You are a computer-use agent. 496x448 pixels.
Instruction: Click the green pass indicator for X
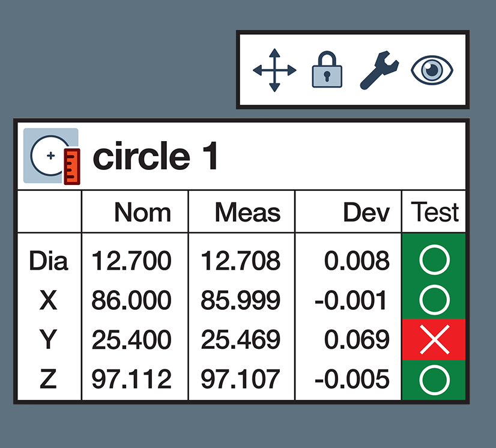tap(434, 300)
